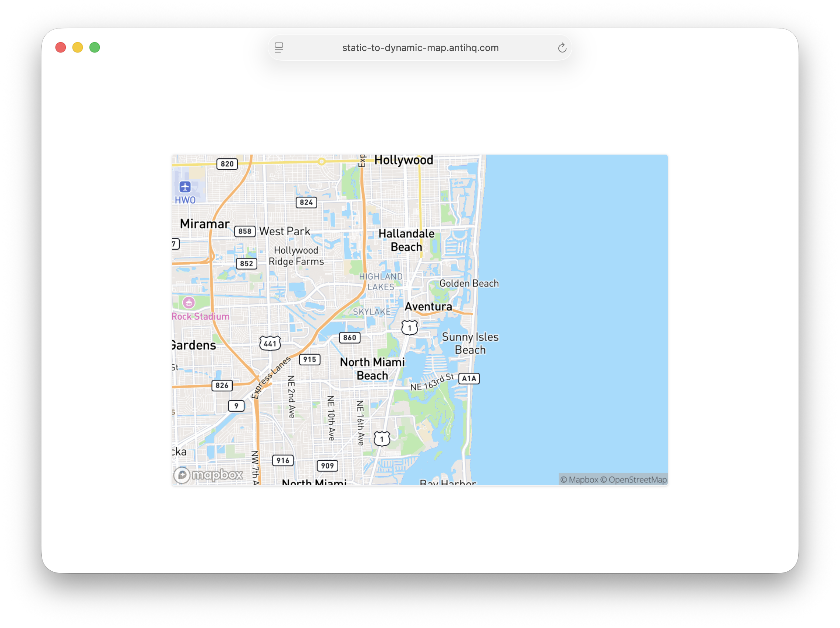This screenshot has height=628, width=840.
Task: Click the A1A highway shield marker
Action: 469,378
